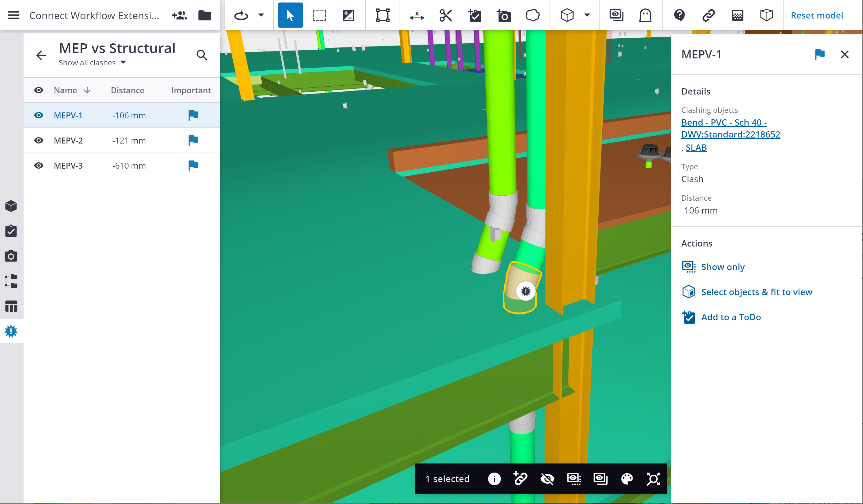Image resolution: width=863 pixels, height=504 pixels.
Task: Toggle visibility eye for MEPV-3 clash
Action: coord(39,165)
